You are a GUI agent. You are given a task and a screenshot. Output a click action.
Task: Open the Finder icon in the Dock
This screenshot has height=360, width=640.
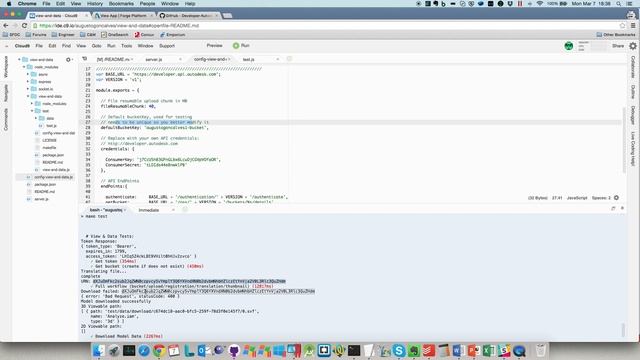(x=99, y=351)
